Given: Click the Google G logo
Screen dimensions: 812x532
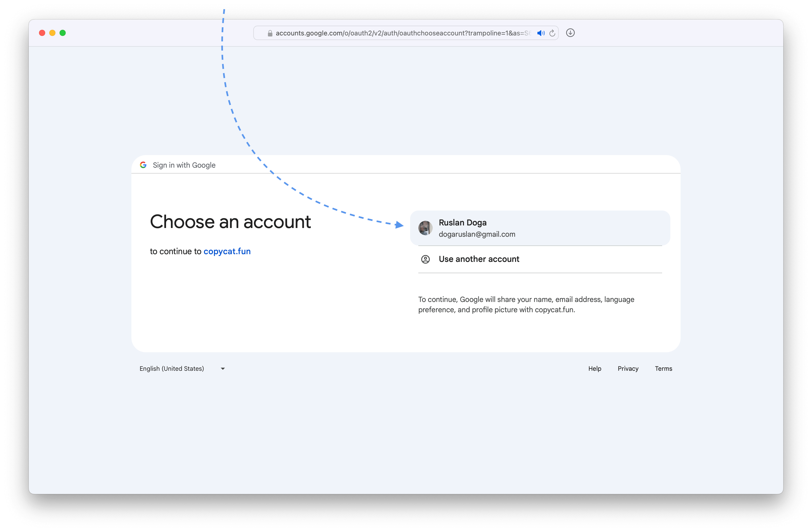Looking at the screenshot, I should (143, 165).
